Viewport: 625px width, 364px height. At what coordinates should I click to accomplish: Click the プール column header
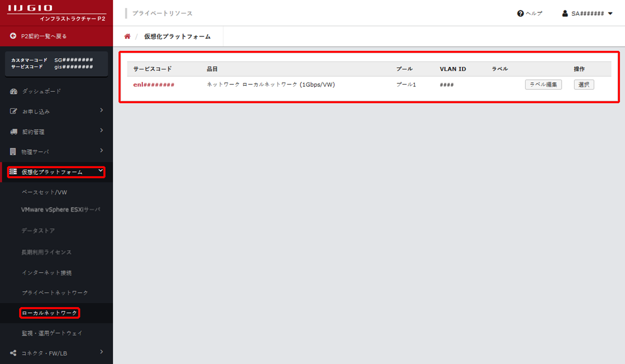point(404,69)
